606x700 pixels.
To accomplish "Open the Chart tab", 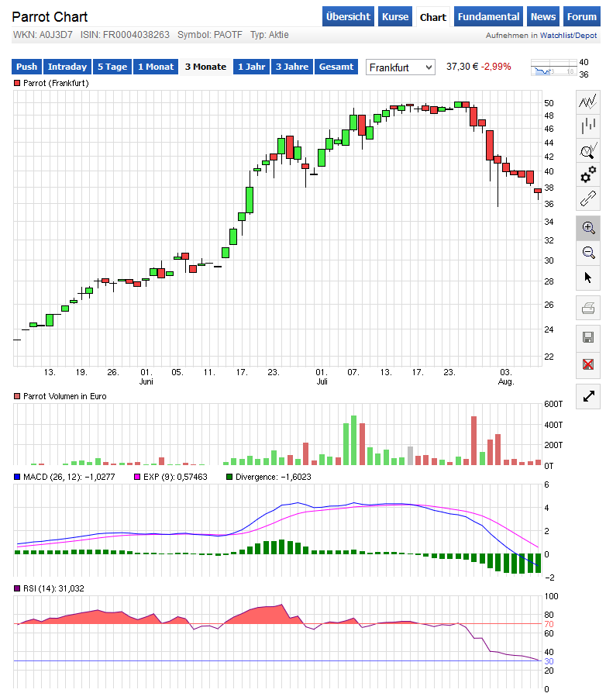I will pos(433,17).
